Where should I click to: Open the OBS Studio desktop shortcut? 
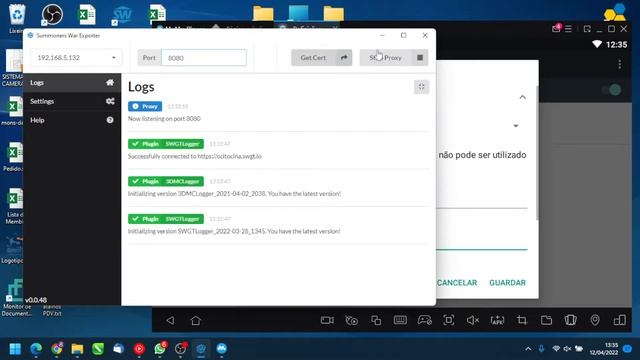pos(52,14)
